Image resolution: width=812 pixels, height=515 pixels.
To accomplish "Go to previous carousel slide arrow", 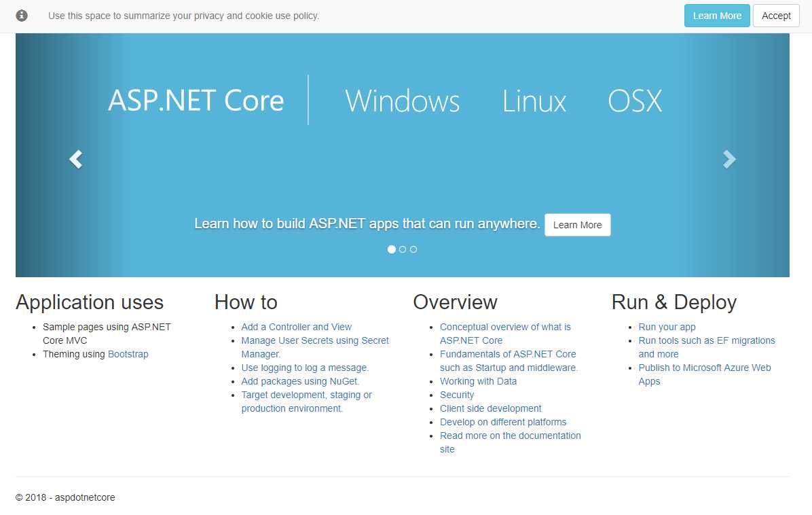I will click(x=76, y=159).
